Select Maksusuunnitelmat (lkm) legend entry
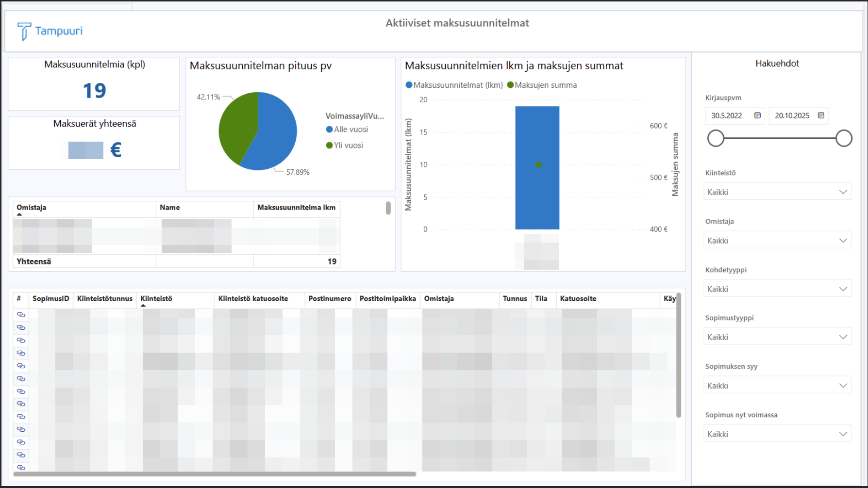The height and width of the screenshot is (488, 868). [x=454, y=85]
